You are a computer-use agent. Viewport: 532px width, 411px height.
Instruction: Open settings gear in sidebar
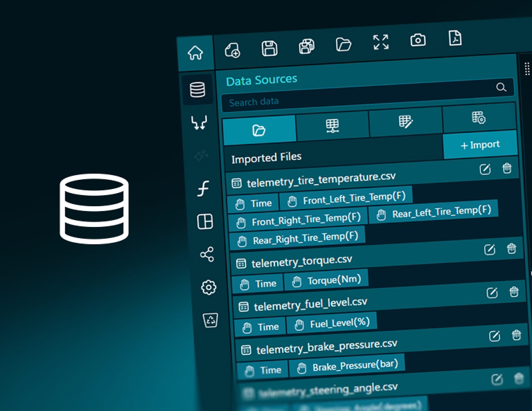(209, 287)
